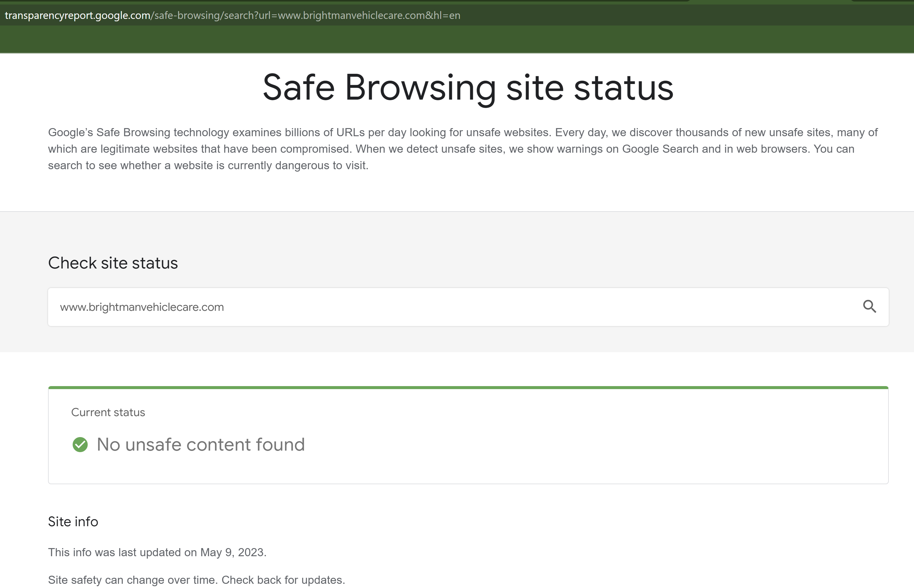Click the green page header band
914x588 pixels.
[x=459, y=39]
